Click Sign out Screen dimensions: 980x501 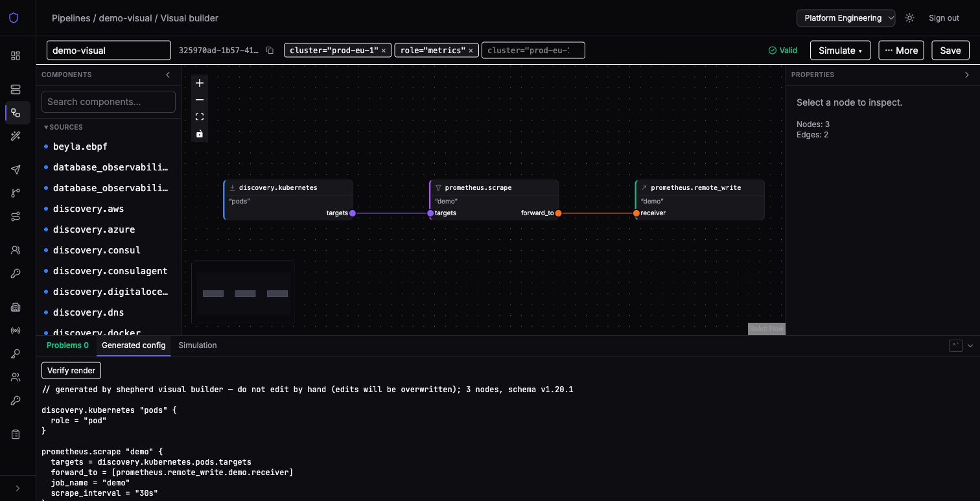coord(944,18)
